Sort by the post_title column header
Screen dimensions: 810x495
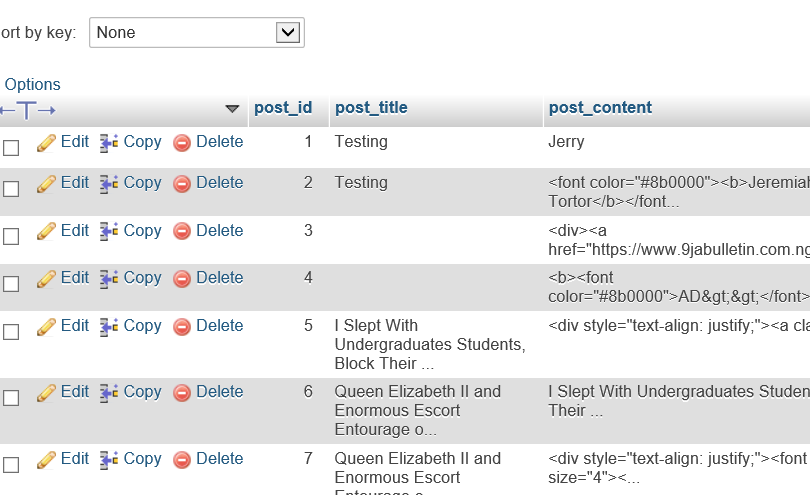pos(371,108)
